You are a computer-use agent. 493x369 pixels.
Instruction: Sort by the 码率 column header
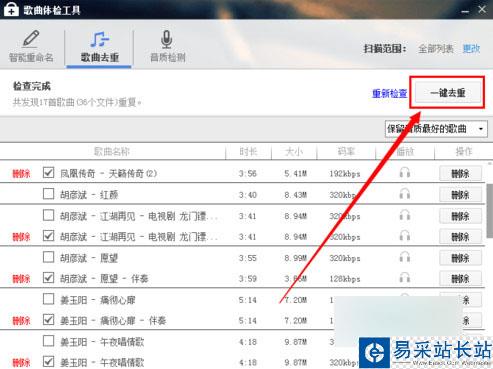pos(346,152)
